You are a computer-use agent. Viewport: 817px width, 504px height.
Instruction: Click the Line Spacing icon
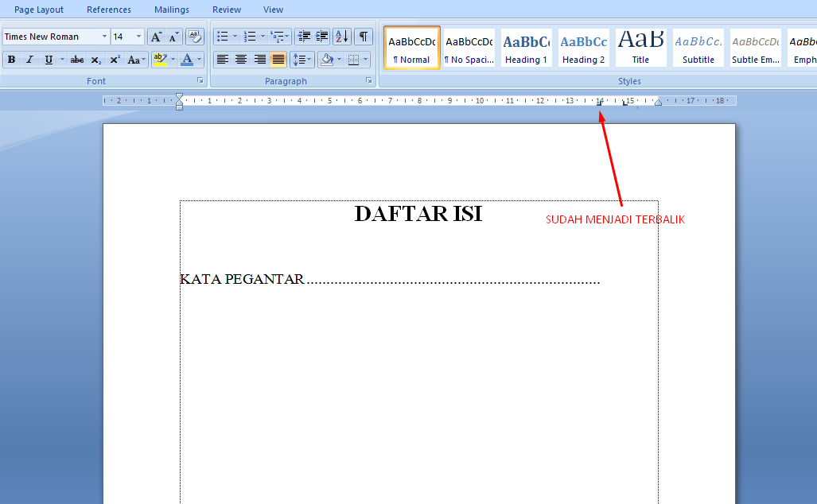point(302,60)
